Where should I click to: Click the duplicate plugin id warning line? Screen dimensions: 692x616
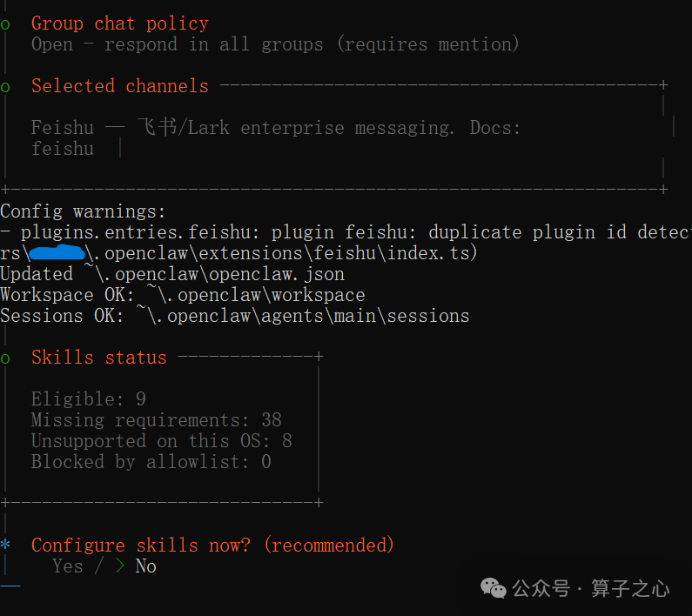[x=346, y=232]
